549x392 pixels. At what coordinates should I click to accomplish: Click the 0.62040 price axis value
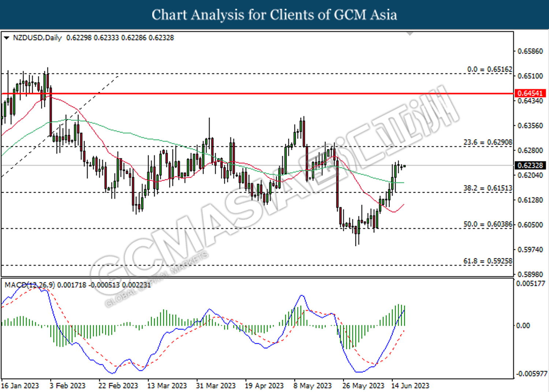tap(530, 175)
